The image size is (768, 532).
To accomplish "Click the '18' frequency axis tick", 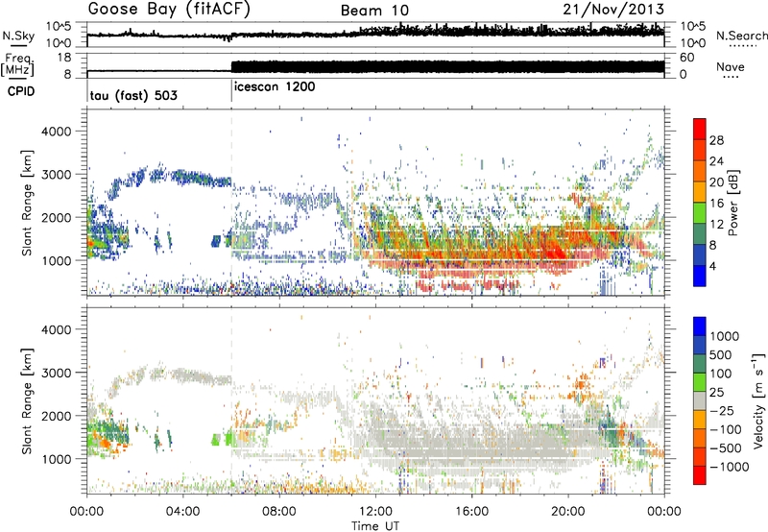I will point(64,58).
